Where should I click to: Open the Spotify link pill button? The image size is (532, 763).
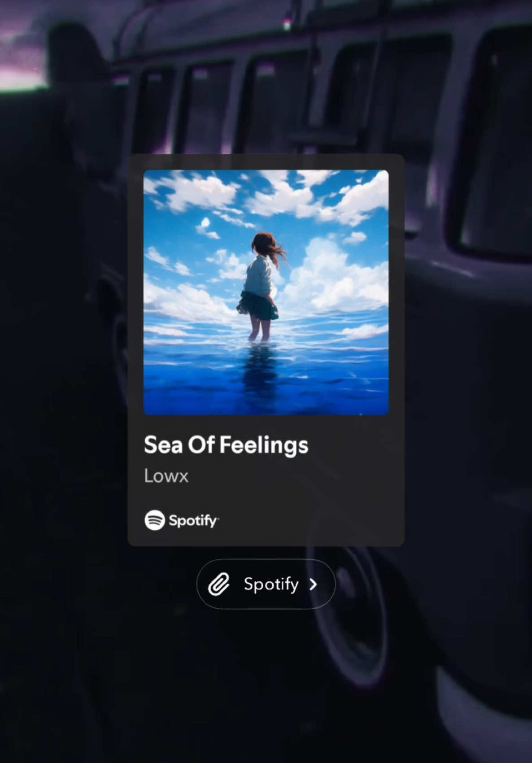(266, 584)
